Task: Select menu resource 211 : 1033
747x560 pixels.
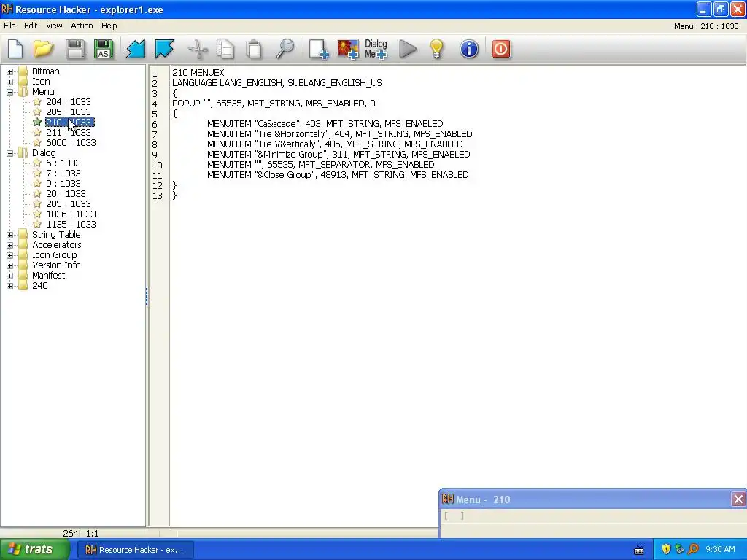Action: tap(68, 133)
